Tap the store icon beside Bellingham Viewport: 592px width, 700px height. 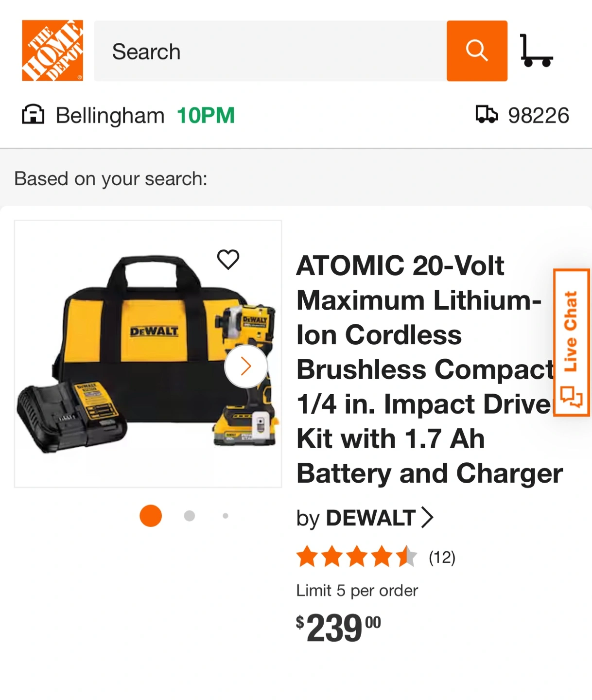[x=33, y=115]
